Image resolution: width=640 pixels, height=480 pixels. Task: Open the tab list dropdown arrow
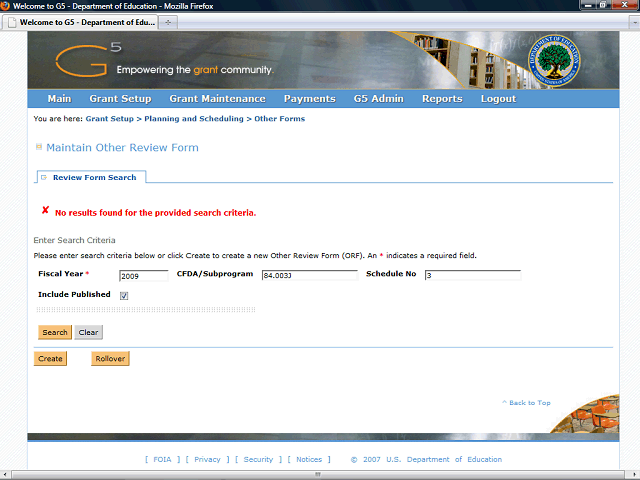click(x=635, y=23)
